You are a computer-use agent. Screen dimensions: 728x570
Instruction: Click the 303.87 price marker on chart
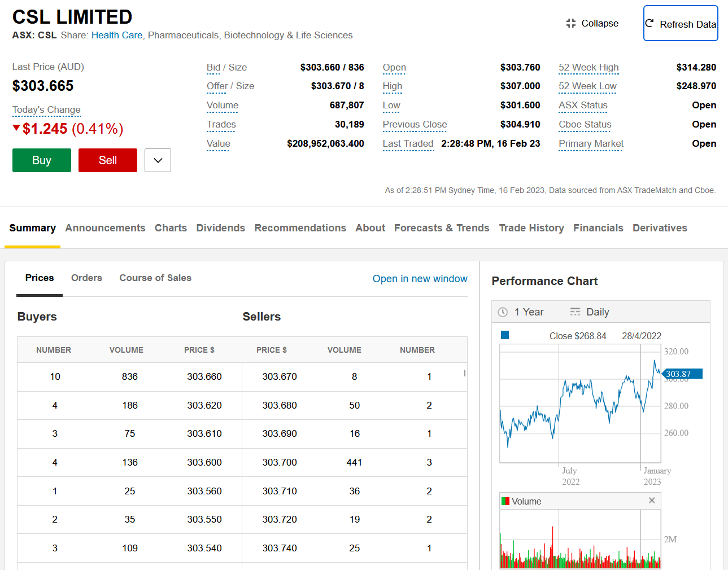681,374
